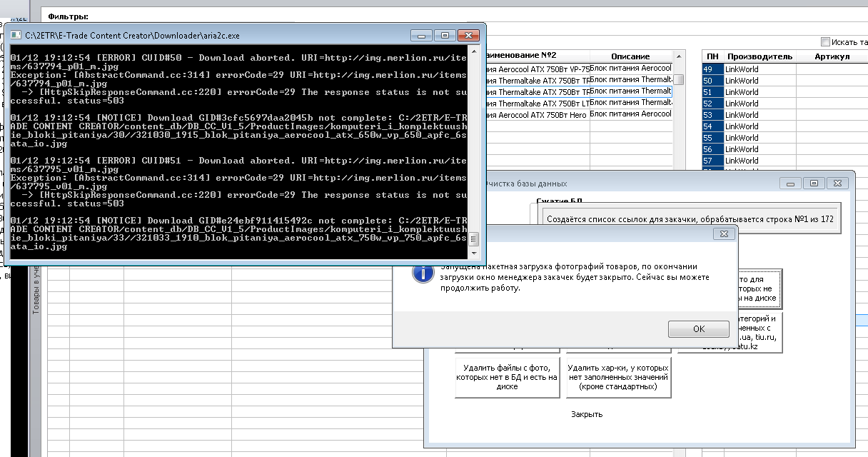Click 'Удалить хар-ки' cleanup button
868x457 pixels.
pos(618,377)
